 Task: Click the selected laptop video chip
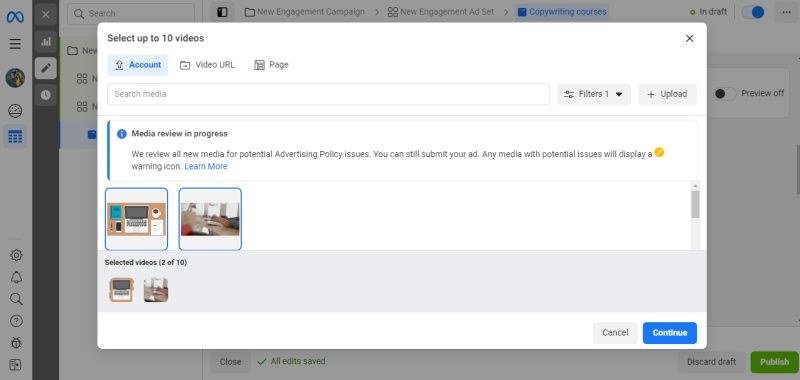(x=121, y=290)
